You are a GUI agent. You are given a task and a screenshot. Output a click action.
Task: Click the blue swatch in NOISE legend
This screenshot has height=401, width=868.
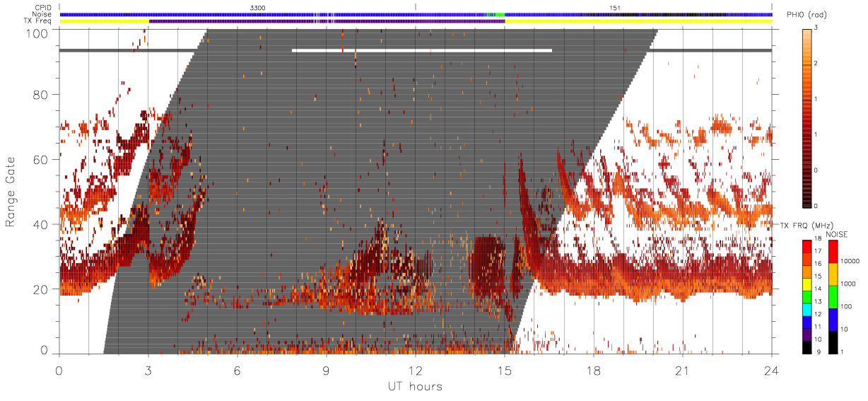[x=833, y=320]
